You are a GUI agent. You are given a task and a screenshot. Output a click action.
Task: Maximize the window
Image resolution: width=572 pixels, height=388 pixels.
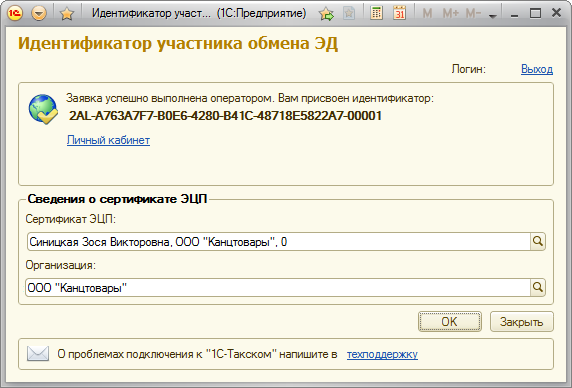tap(535, 14)
